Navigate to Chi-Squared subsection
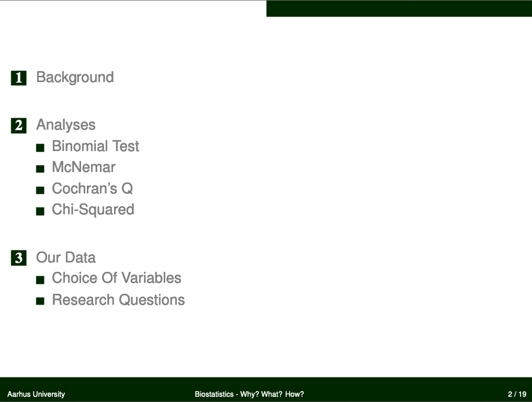 pos(93,210)
